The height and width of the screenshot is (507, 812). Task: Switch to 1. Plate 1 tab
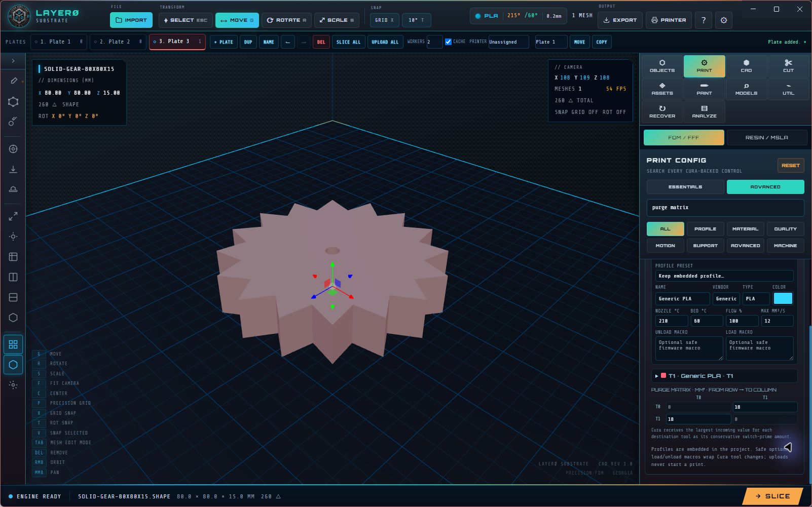tap(58, 42)
